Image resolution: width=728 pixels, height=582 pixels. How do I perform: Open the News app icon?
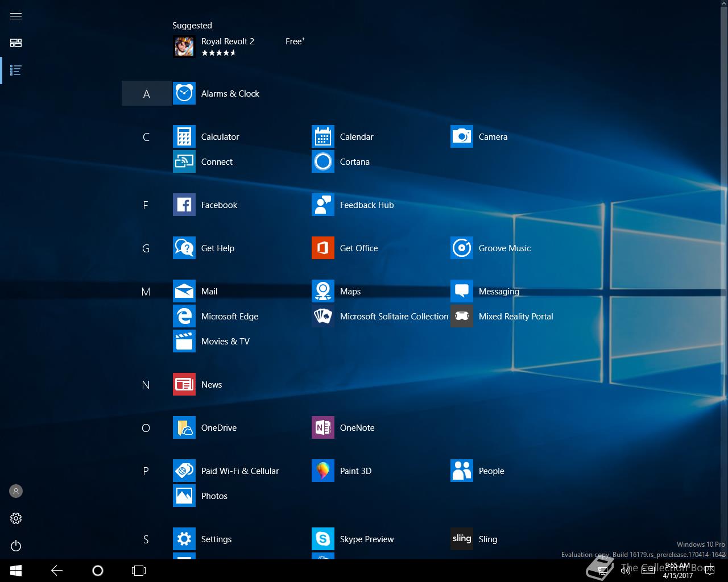(x=184, y=384)
